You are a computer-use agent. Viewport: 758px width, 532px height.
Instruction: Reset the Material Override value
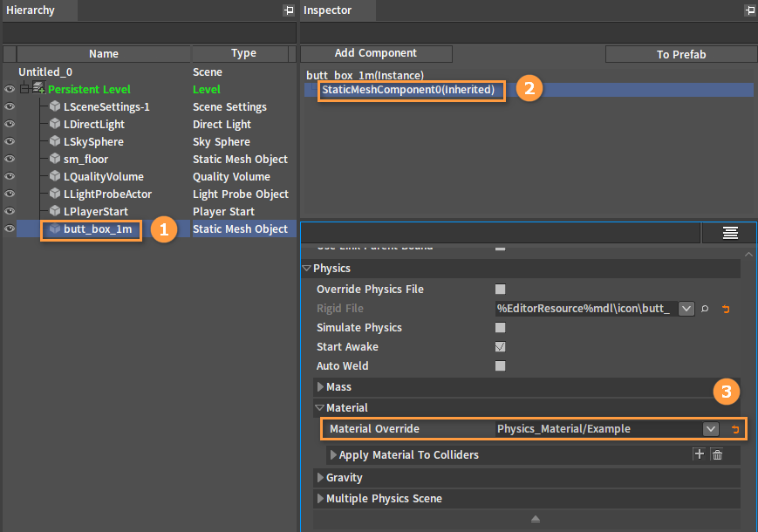pos(734,429)
